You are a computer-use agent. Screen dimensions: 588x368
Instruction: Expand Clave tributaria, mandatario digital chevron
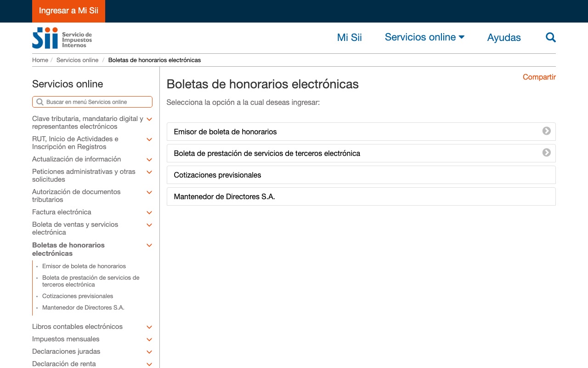pyautogui.click(x=149, y=119)
